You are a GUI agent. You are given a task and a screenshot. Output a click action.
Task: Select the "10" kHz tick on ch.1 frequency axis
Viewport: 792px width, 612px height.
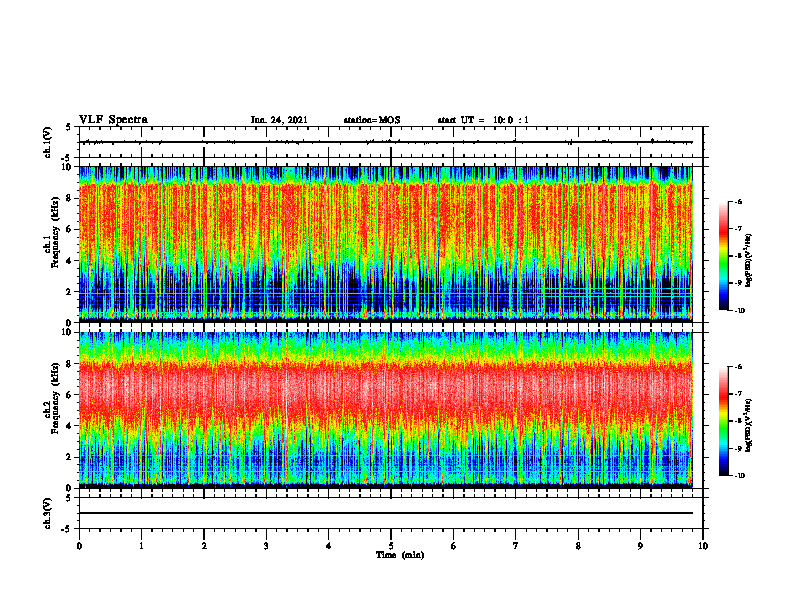pos(67,167)
